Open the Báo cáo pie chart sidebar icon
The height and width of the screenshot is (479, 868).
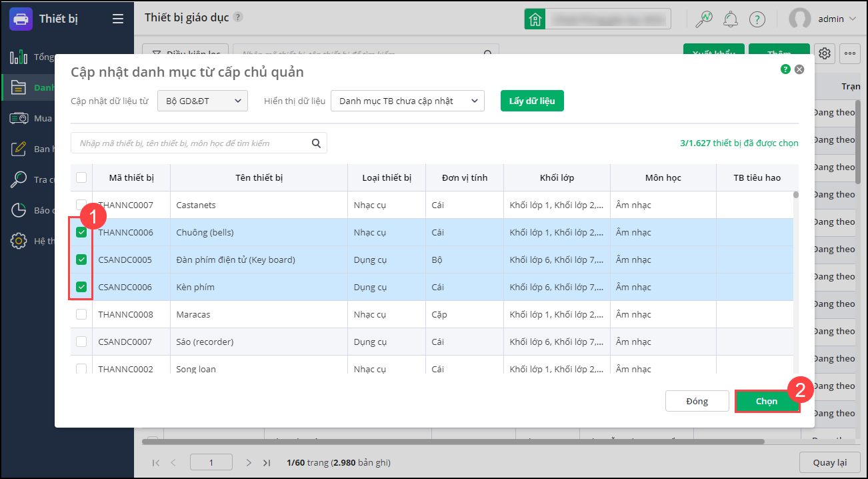19,210
